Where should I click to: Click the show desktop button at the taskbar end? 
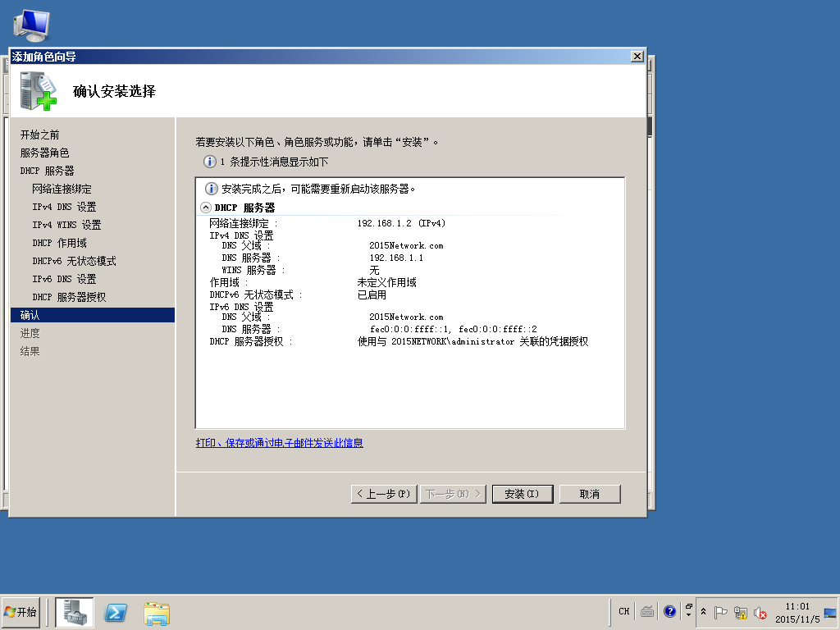(831, 612)
